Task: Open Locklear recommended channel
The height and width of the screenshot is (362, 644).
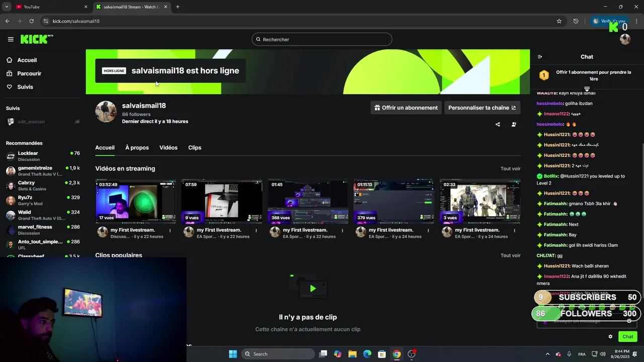Action: [x=43, y=156]
